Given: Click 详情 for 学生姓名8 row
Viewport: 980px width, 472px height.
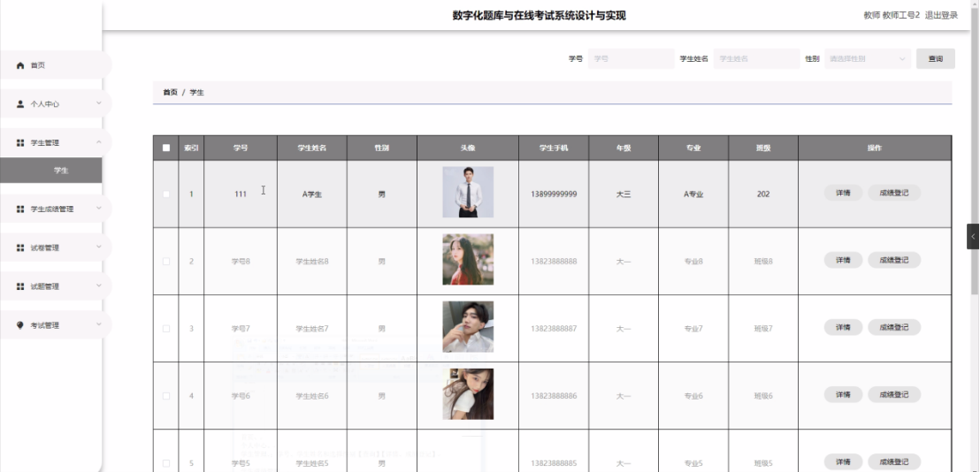Looking at the screenshot, I should click(843, 260).
